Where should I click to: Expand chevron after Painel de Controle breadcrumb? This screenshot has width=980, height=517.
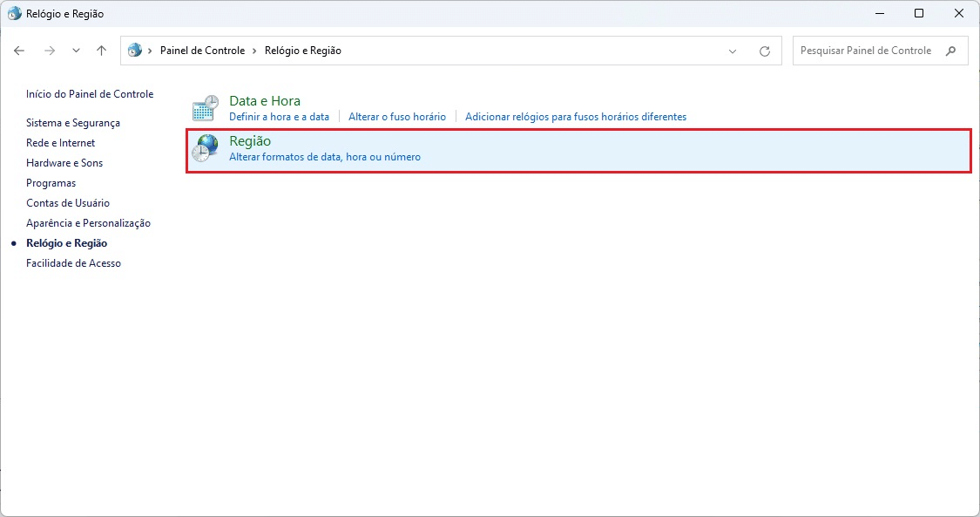pos(254,51)
